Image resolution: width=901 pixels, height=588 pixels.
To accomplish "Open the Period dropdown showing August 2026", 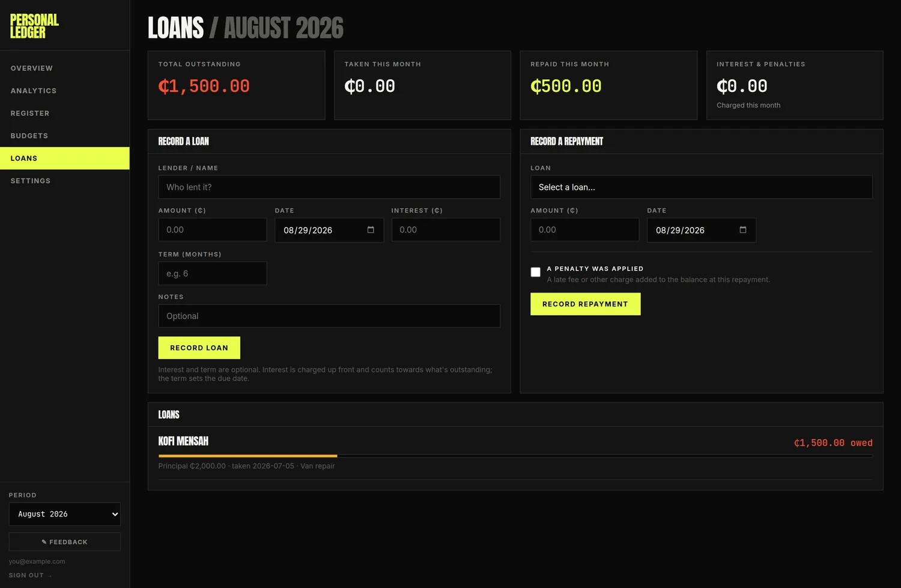I will 65,514.
